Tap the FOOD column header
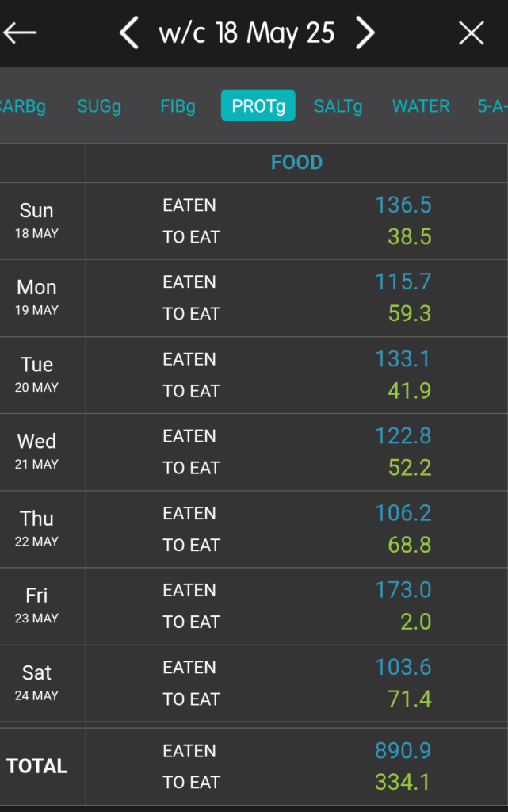This screenshot has width=508, height=812. click(x=296, y=163)
